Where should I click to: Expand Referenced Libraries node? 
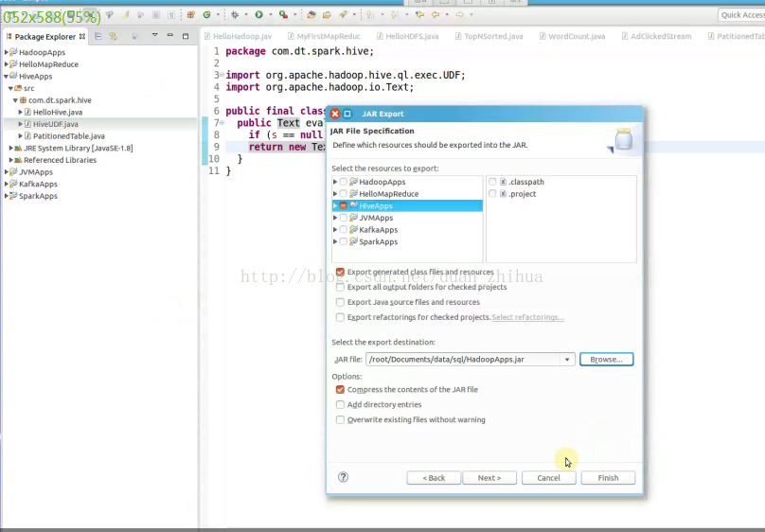click(x=10, y=160)
